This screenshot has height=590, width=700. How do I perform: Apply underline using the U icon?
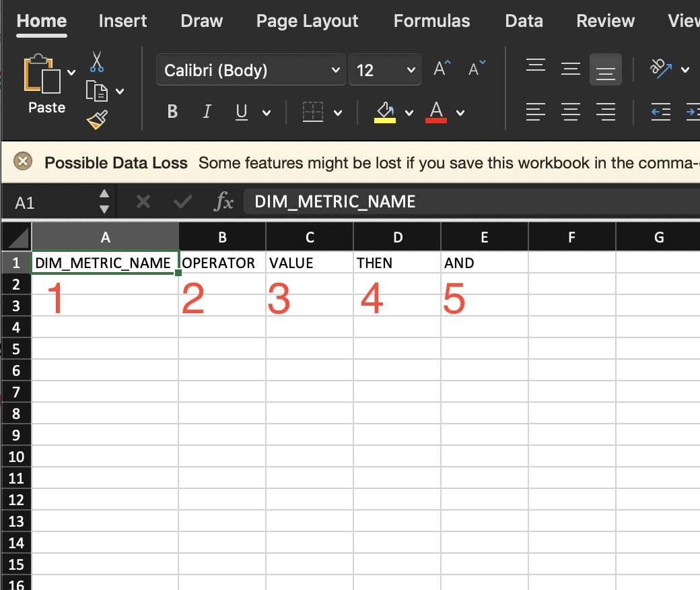pyautogui.click(x=240, y=112)
